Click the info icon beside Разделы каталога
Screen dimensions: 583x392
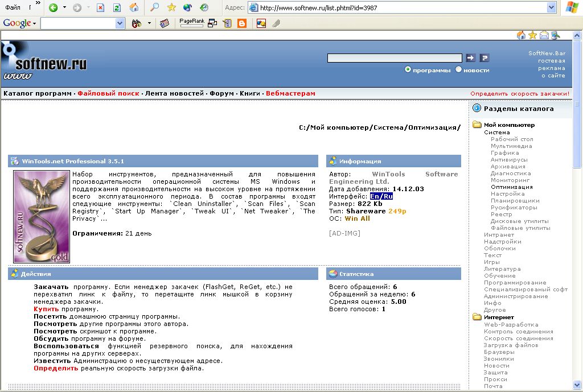pyautogui.click(x=477, y=108)
